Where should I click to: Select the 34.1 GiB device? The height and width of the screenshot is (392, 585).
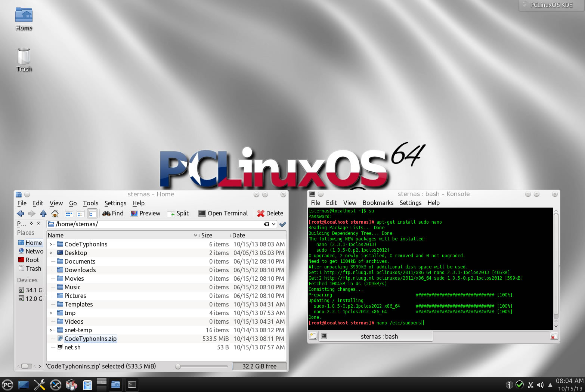(31, 290)
